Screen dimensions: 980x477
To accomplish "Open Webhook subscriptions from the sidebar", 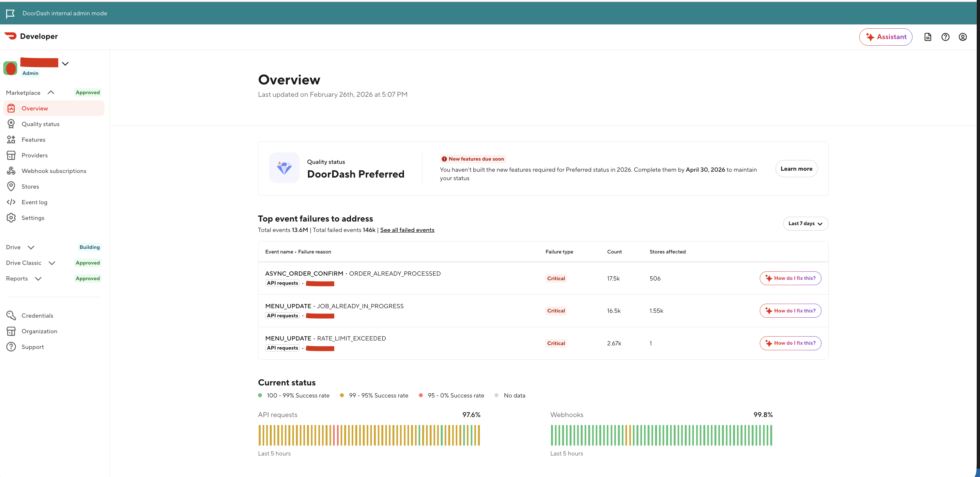I will click(54, 171).
